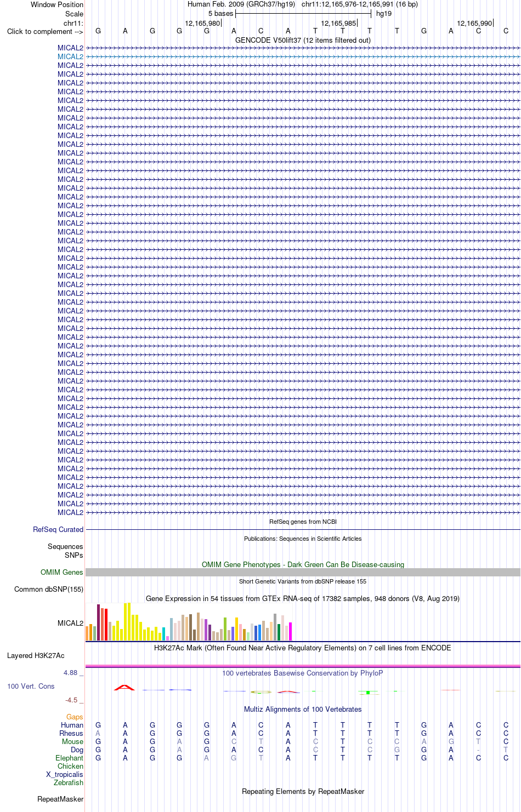Click the 'OMIM Genes' track label
Screen dimensions: 521x812
(x=62, y=572)
